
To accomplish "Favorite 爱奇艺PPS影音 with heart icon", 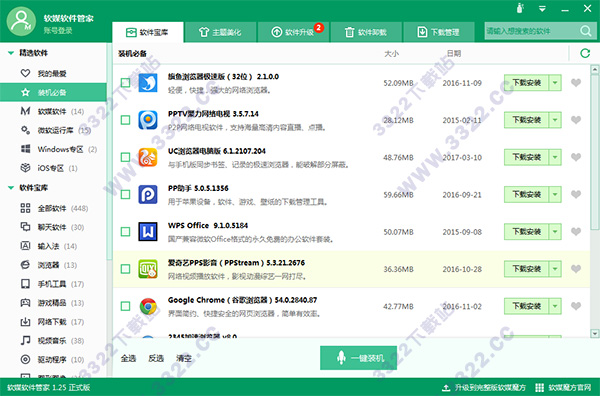I will (x=576, y=269).
